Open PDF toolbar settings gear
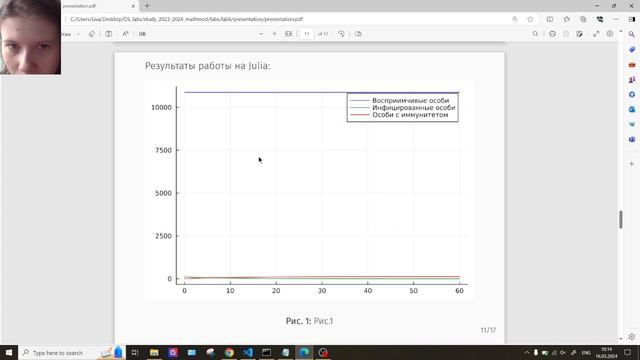640x360 pixels. pos(610,34)
